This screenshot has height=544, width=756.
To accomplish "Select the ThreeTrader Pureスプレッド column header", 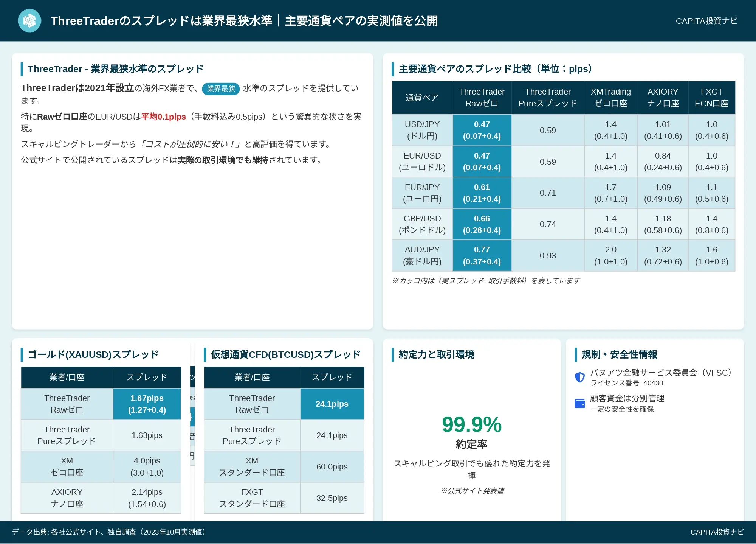I will (548, 98).
